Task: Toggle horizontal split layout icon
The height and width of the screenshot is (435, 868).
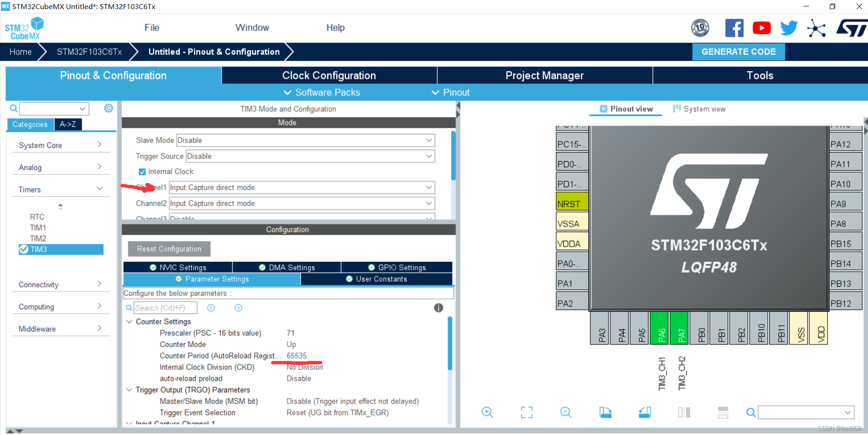Action: coord(723,412)
